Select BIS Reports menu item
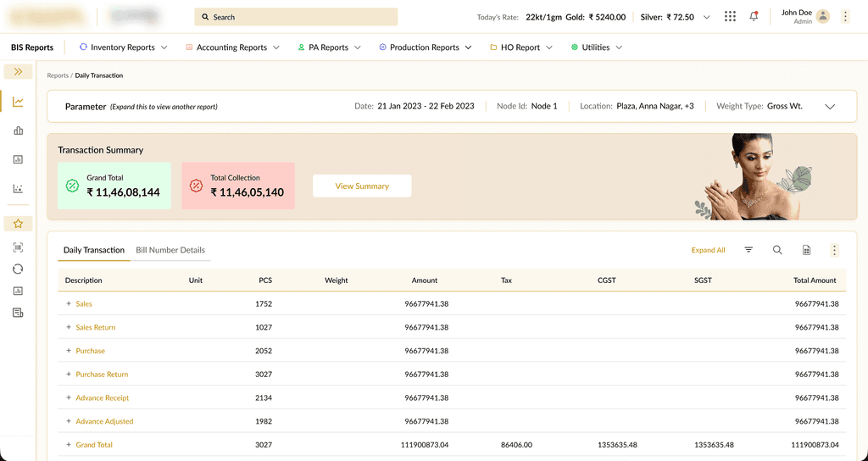 32,47
